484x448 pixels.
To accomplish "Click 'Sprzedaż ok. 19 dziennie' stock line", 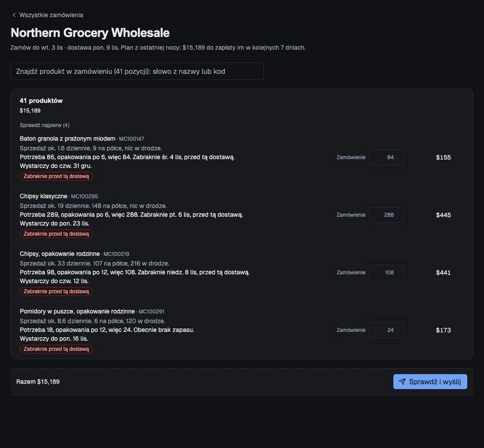I will pos(93,206).
